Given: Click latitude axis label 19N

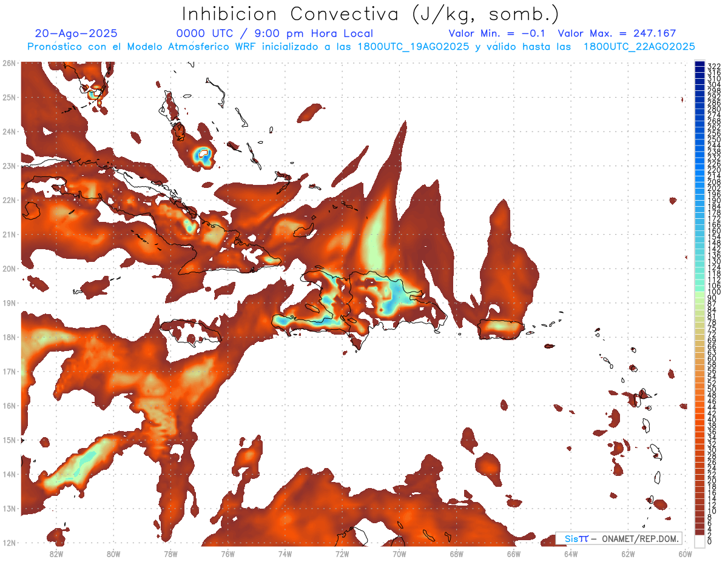Looking at the screenshot, I should click(9, 303).
